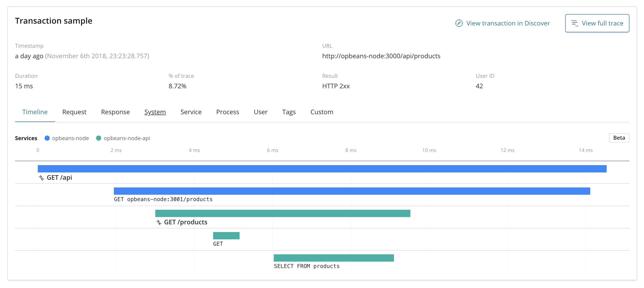Click the transaction arrow icon beside GET /products
This screenshot has height=288, width=644.
click(x=159, y=222)
